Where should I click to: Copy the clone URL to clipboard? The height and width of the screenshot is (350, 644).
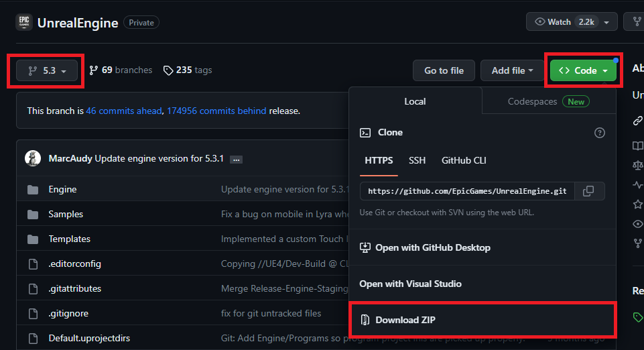pyautogui.click(x=589, y=191)
